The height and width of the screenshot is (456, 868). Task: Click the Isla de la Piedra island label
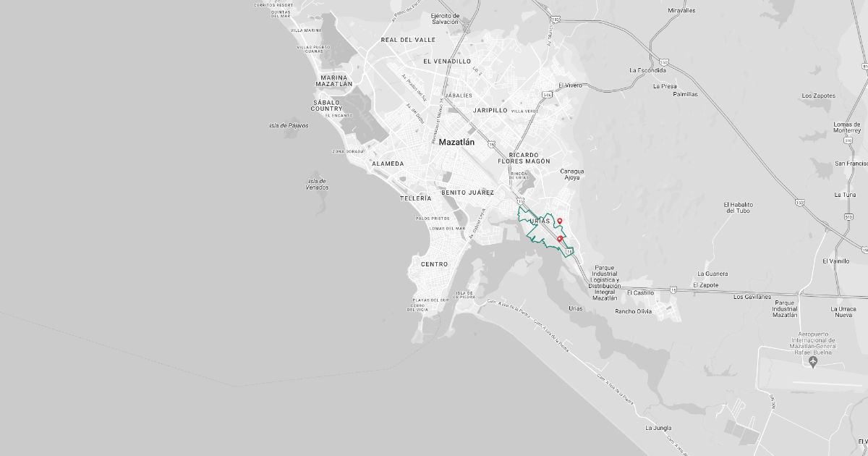(x=466, y=295)
